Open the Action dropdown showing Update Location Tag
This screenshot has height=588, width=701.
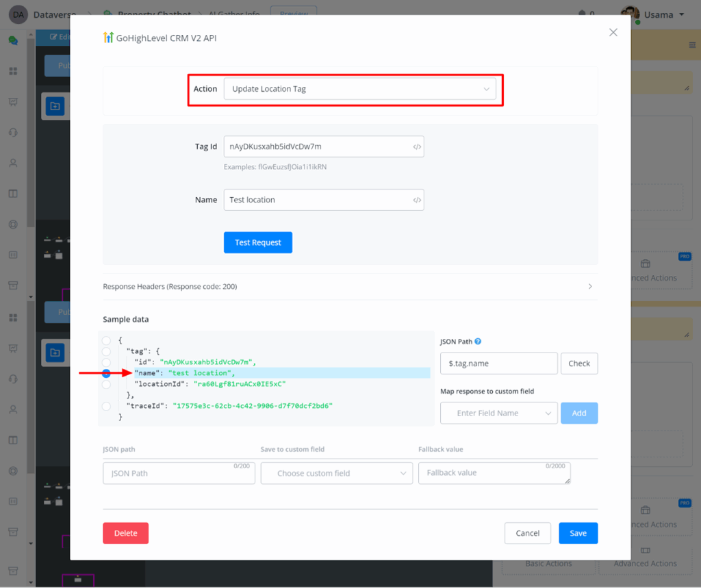coord(359,89)
